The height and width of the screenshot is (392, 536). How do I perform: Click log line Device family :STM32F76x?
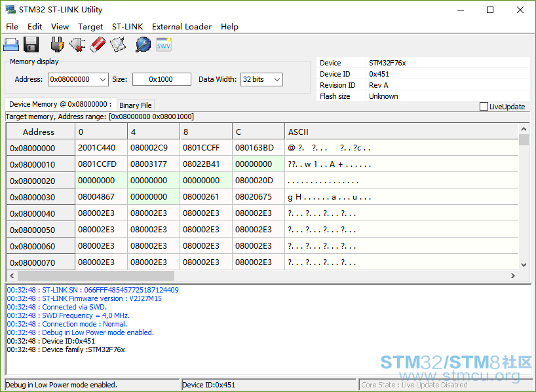coord(66,349)
